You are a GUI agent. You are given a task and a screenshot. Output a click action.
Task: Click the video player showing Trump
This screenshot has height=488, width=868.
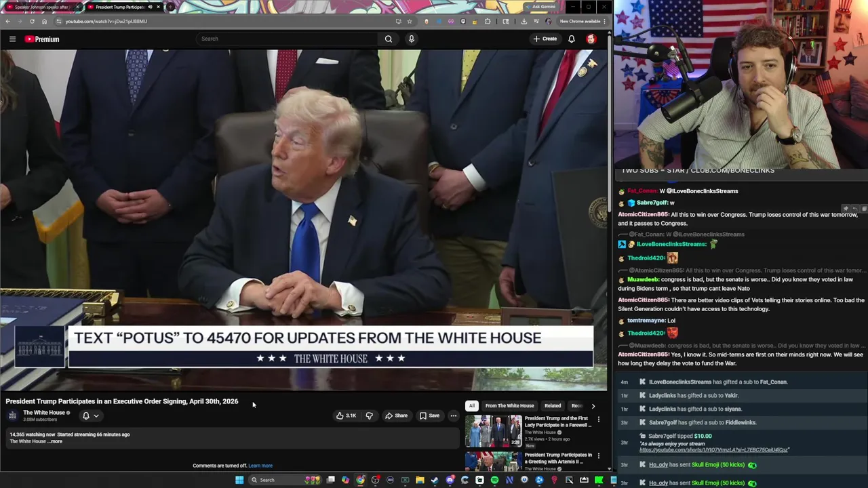click(304, 220)
